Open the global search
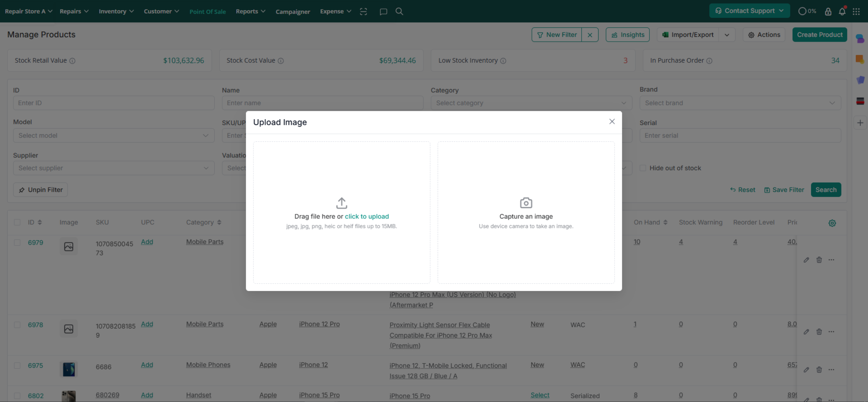This screenshot has height=402, width=868. click(x=399, y=11)
